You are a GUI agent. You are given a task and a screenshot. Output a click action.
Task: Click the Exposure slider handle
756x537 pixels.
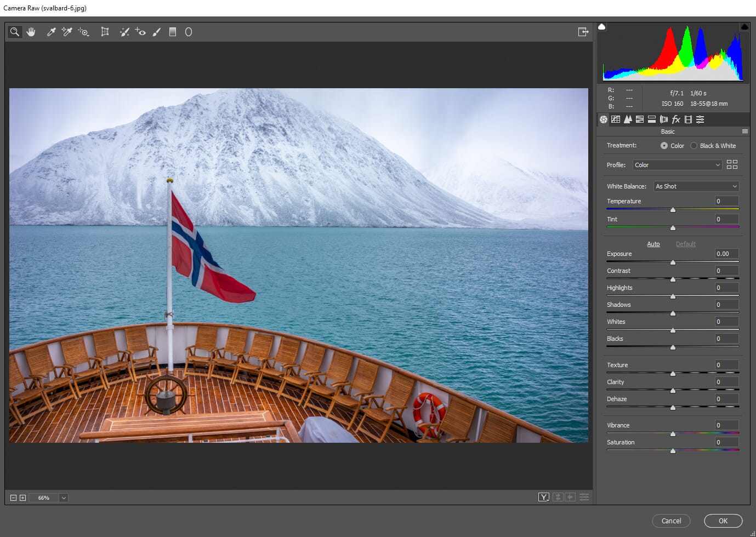673,262
